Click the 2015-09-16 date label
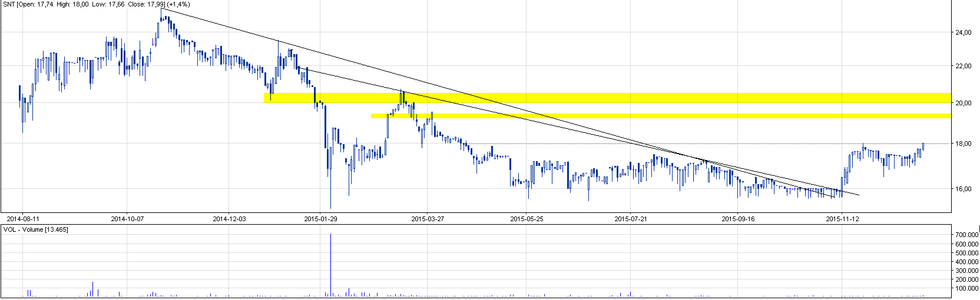 [738, 218]
